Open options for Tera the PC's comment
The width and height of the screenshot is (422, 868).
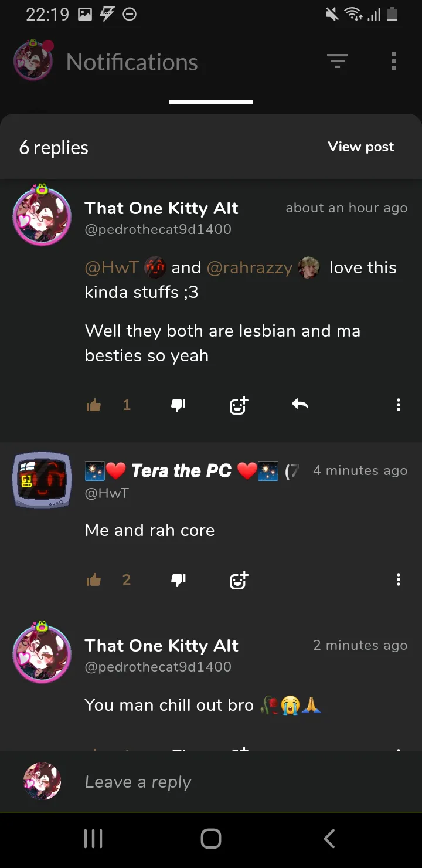(399, 580)
